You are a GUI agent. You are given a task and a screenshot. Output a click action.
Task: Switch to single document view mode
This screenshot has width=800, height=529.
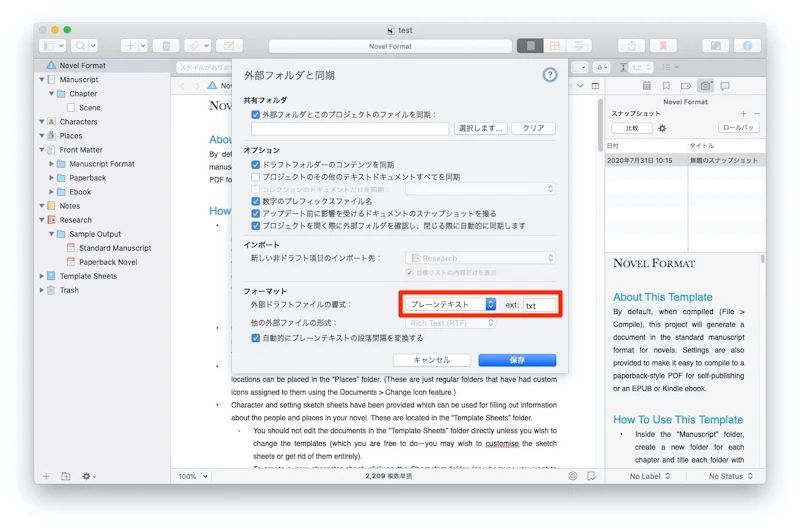[x=530, y=46]
